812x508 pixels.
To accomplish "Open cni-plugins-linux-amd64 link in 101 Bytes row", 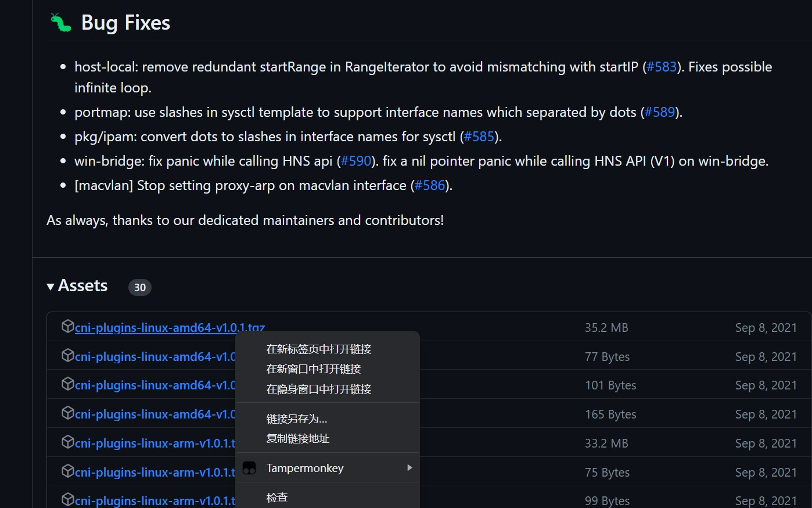I will click(x=155, y=385).
